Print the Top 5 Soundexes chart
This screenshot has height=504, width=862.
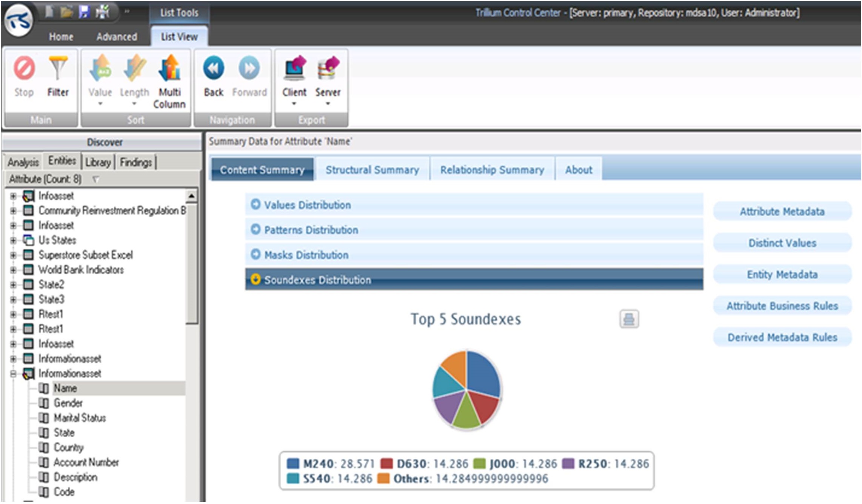point(629,319)
